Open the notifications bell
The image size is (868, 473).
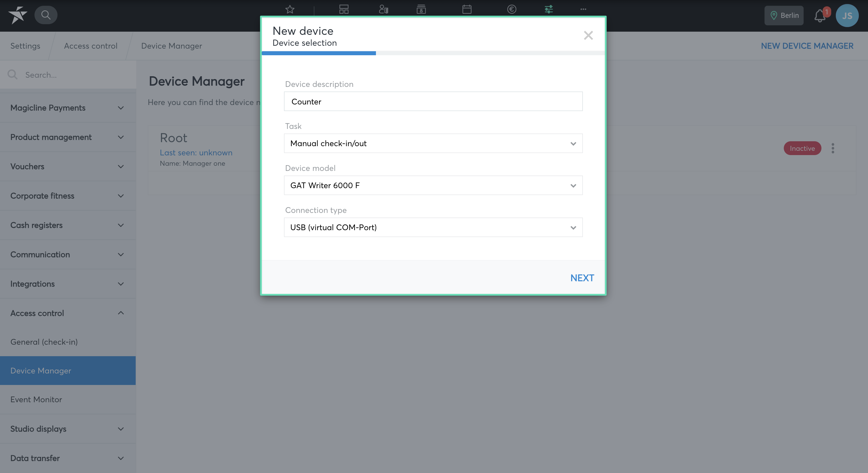click(820, 16)
